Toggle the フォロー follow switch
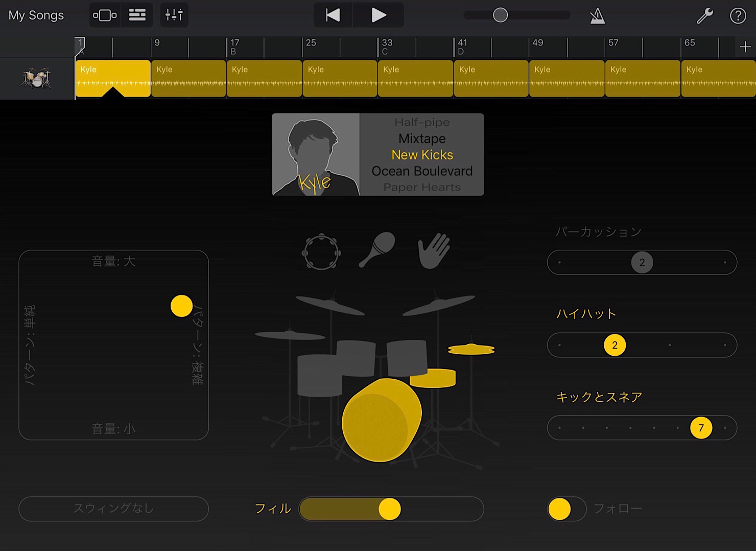 [x=566, y=509]
